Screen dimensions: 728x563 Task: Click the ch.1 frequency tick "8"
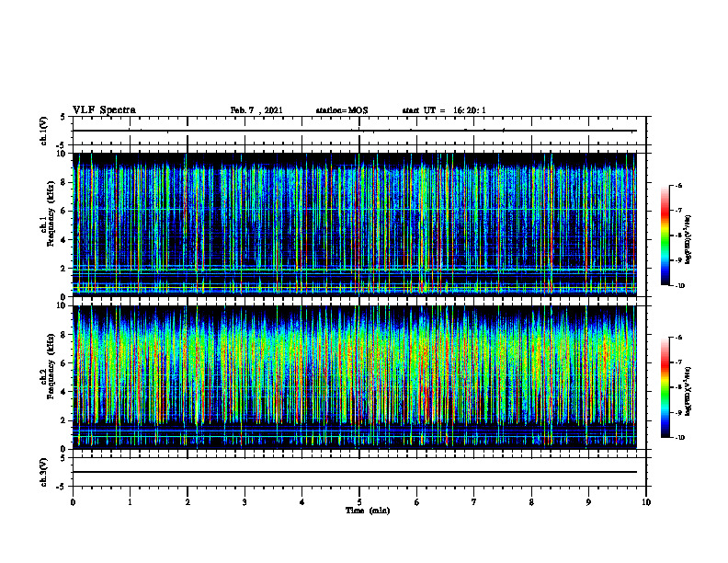[64, 182]
